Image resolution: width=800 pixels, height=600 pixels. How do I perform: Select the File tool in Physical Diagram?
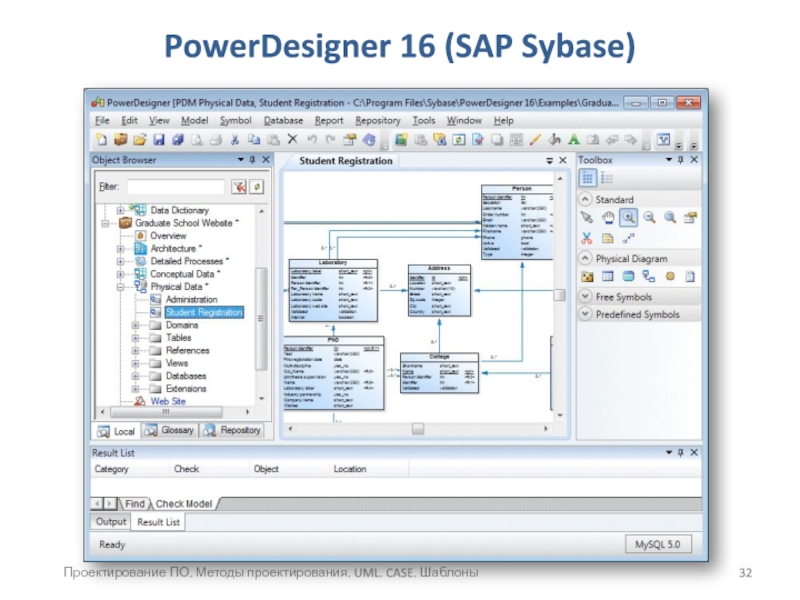click(x=690, y=276)
